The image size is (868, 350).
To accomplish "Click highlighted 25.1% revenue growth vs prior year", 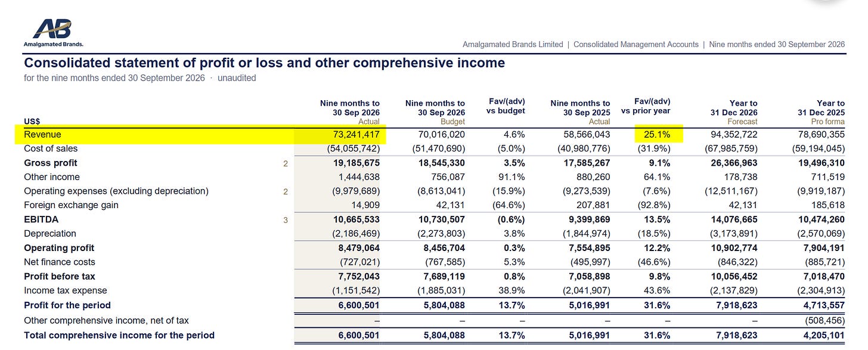I will pos(658,134).
